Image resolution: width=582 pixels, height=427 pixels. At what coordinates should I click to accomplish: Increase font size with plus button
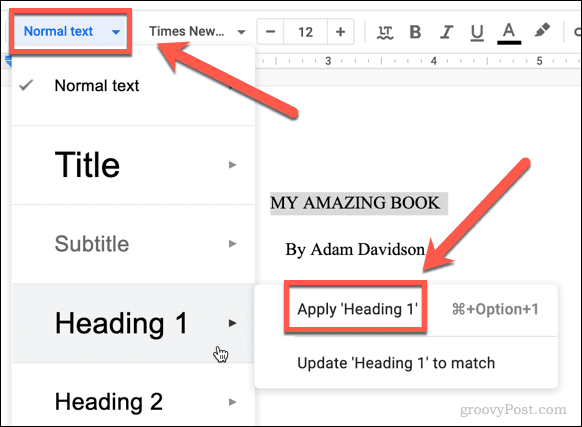click(340, 32)
